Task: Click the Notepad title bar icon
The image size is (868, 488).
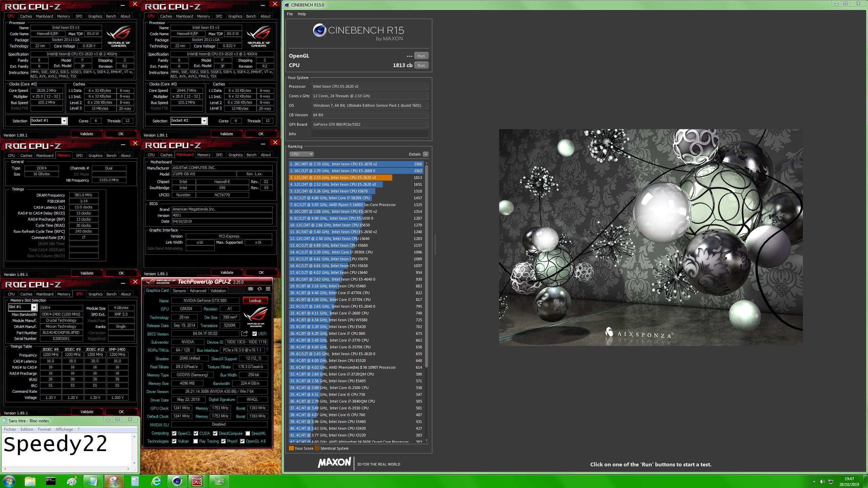Action: [5, 421]
